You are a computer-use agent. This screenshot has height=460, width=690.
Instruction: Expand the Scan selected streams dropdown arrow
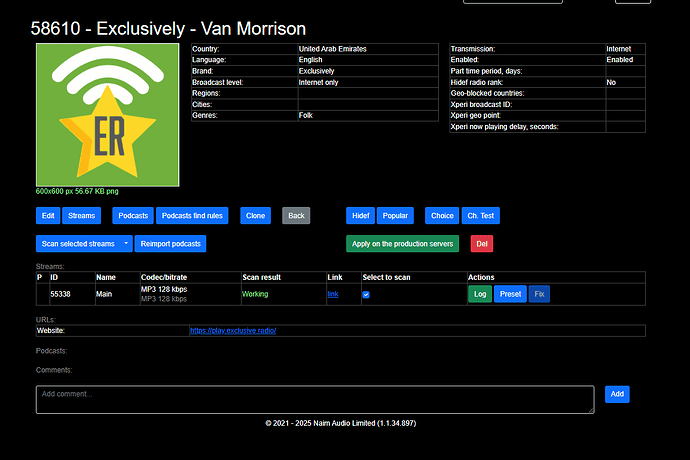point(126,244)
